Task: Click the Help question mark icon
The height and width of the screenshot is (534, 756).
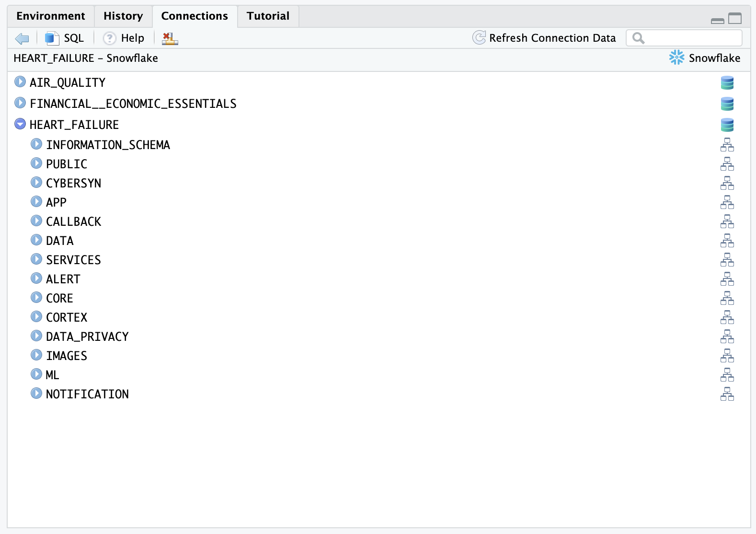Action: [110, 38]
